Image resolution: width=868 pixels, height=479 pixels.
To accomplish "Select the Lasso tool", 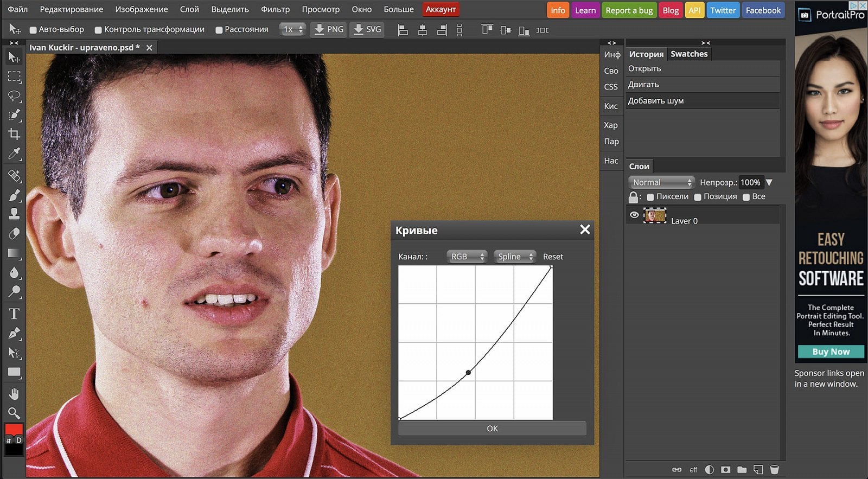I will [x=14, y=96].
